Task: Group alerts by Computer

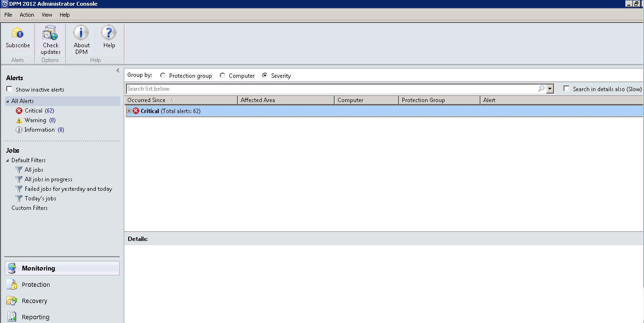Action: point(222,75)
